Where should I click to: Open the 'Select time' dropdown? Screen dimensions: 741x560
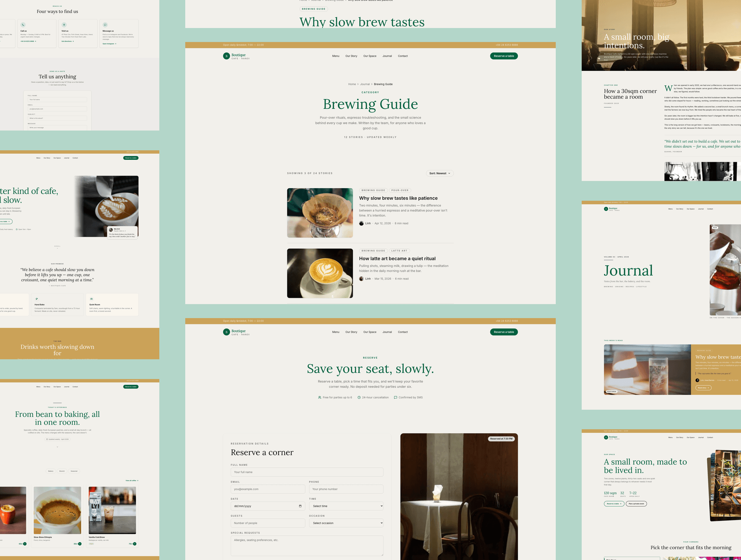[x=346, y=506]
